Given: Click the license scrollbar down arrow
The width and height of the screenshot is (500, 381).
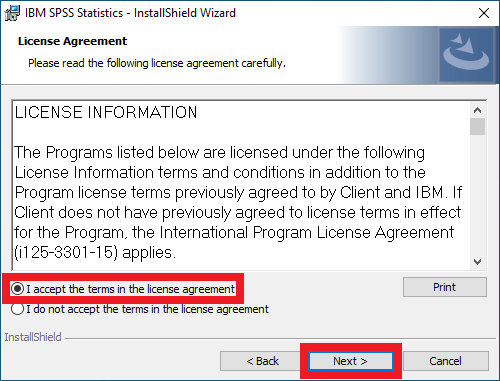Looking at the screenshot, I should pyautogui.click(x=477, y=262).
